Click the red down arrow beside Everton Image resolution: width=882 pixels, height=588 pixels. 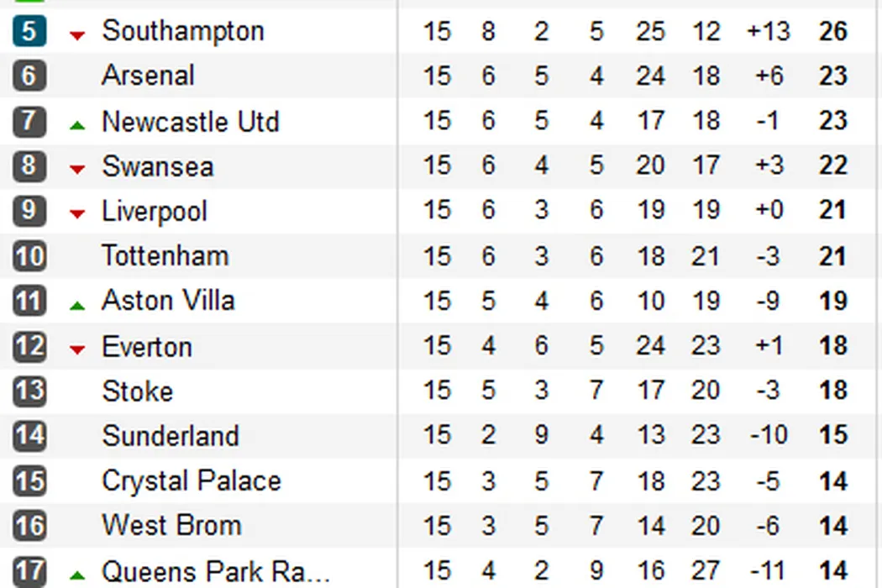[x=77, y=349]
